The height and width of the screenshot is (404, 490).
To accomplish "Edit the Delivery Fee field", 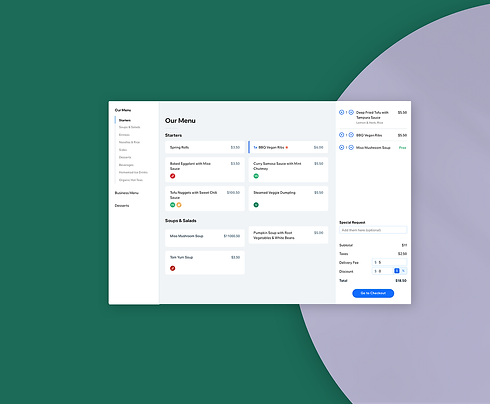I will coord(389,262).
